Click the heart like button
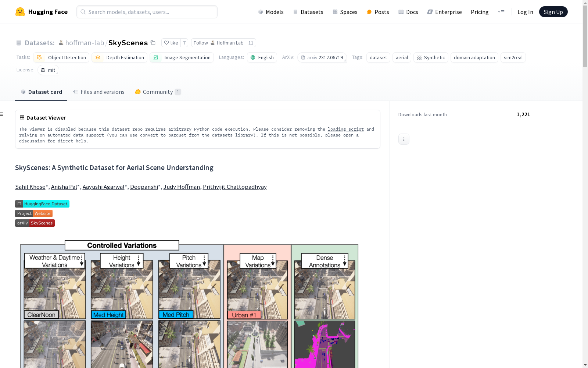 coord(171,43)
